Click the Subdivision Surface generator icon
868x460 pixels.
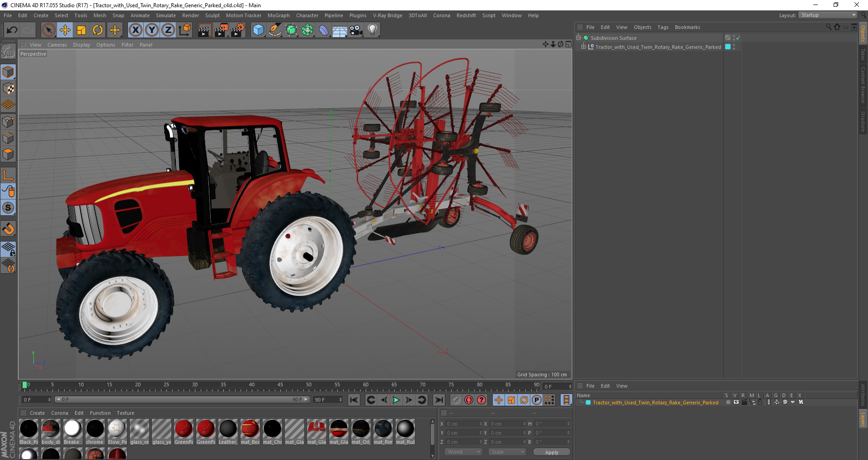(291, 30)
